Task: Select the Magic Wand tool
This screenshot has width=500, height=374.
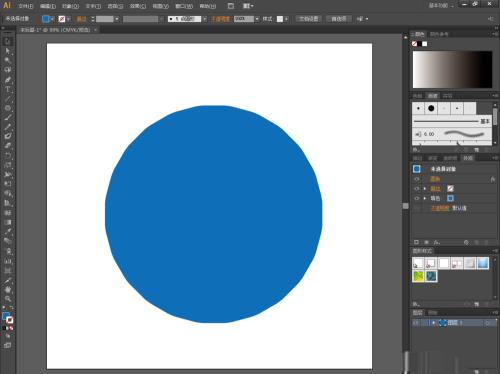Action: [x=8, y=60]
